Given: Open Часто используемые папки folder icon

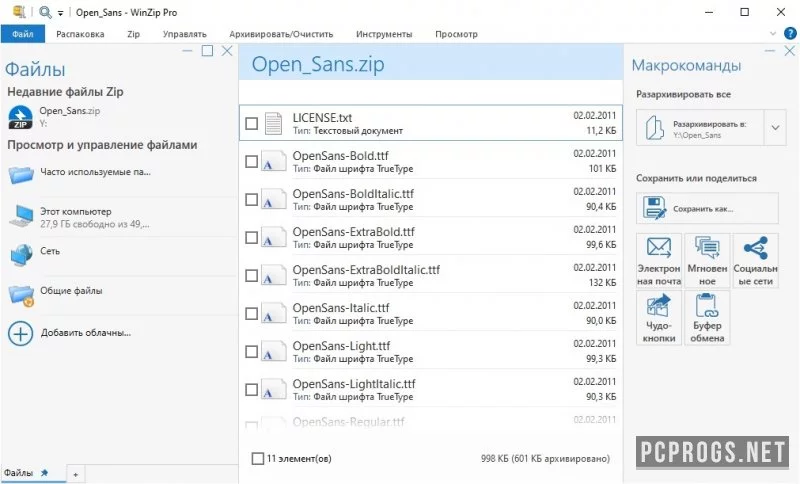Looking at the screenshot, I should click(x=21, y=174).
